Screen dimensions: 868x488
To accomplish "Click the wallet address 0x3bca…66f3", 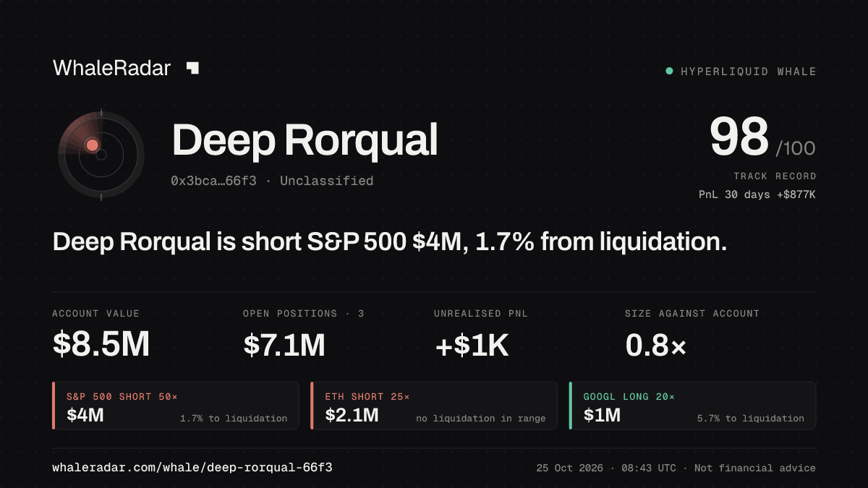I will point(213,181).
